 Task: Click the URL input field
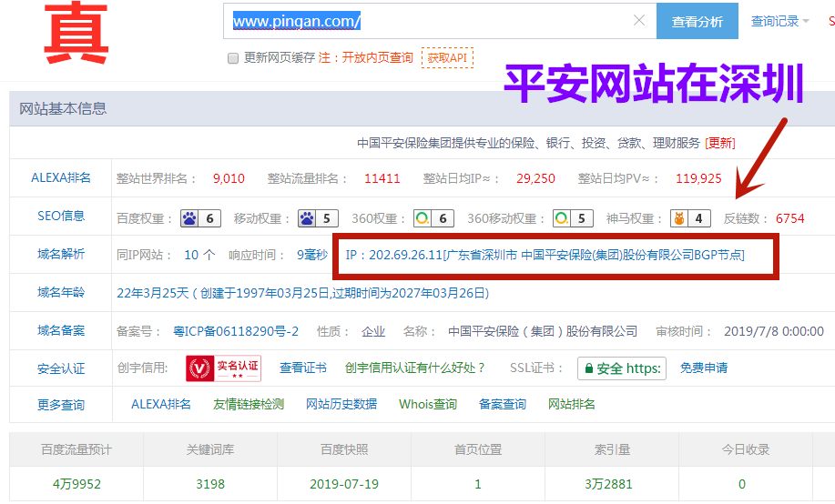click(428, 21)
